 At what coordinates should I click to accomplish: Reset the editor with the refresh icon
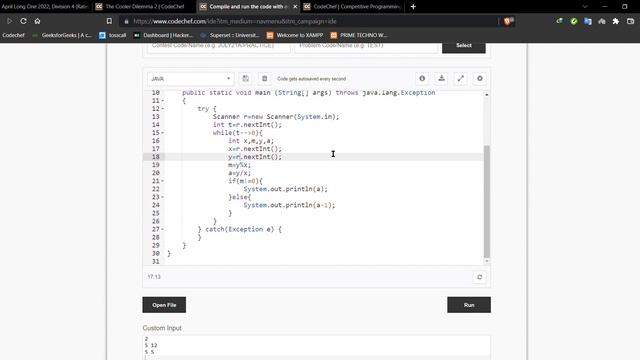[x=480, y=277]
